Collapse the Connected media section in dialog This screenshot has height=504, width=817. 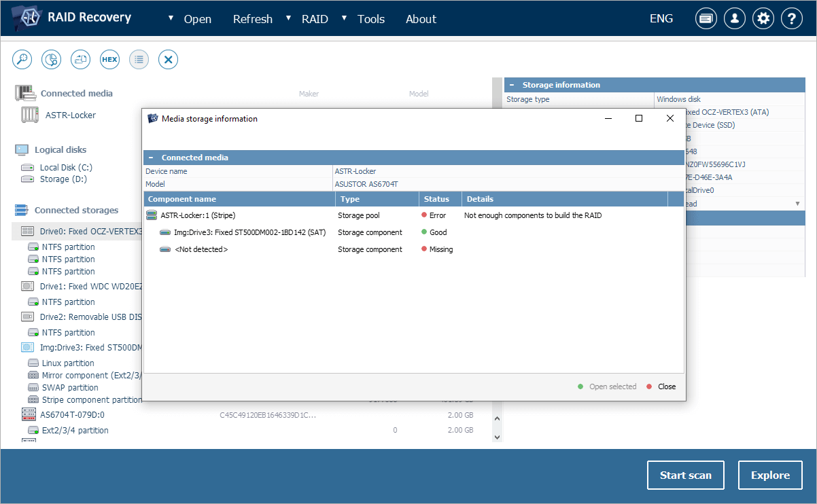coord(151,158)
